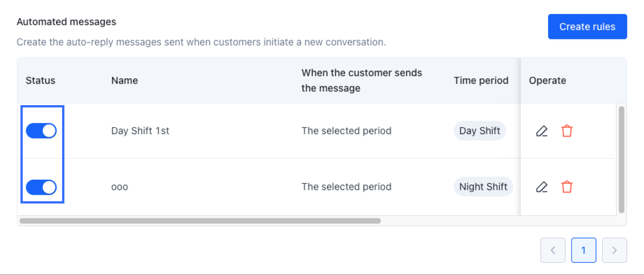Viewport: 644px width, 275px height.
Task: Select the Day Shift 1st name cell
Action: click(140, 131)
